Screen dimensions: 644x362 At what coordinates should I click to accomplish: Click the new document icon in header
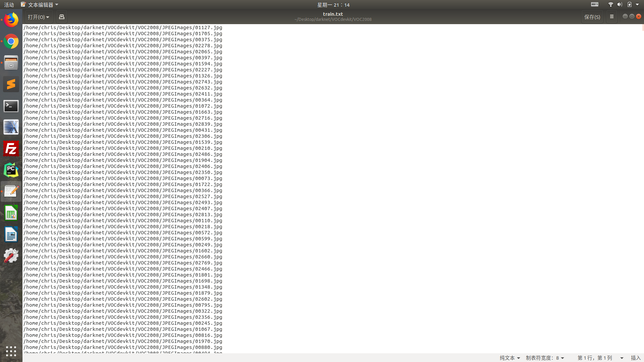tap(61, 17)
